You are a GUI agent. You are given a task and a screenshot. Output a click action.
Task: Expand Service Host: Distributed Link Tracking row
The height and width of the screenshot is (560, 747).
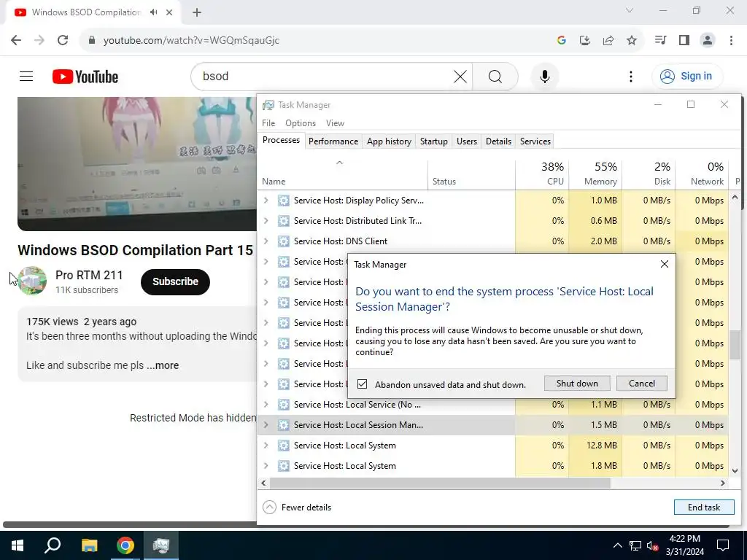[266, 221]
